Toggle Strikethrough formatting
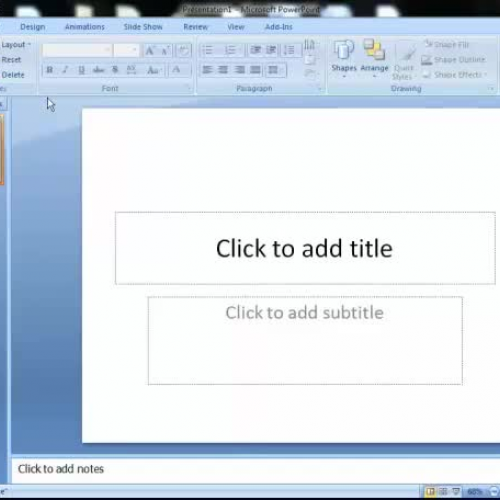This screenshot has width=500, height=500. pyautogui.click(x=98, y=70)
